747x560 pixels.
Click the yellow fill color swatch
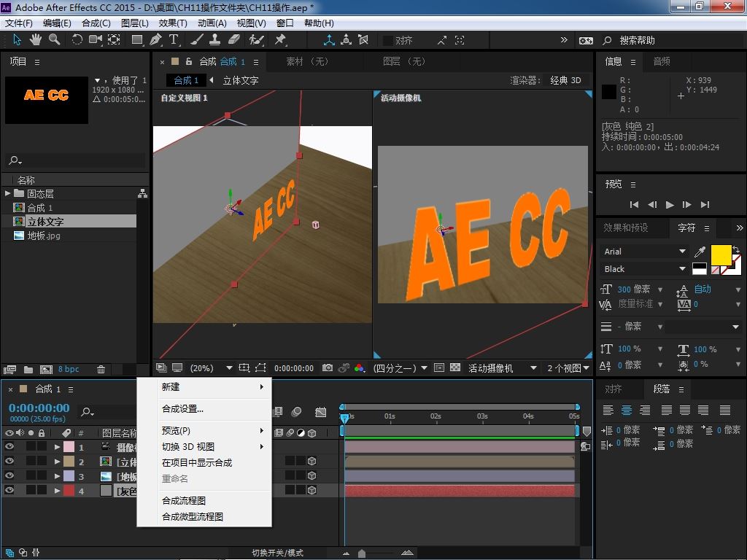tap(721, 255)
